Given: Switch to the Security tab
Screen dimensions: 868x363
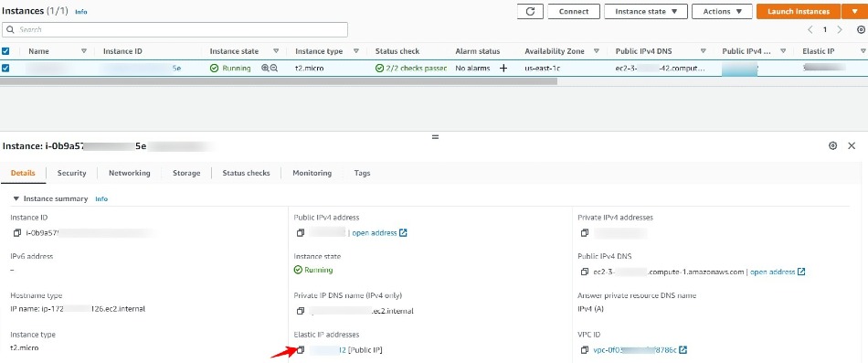Looking at the screenshot, I should [72, 173].
